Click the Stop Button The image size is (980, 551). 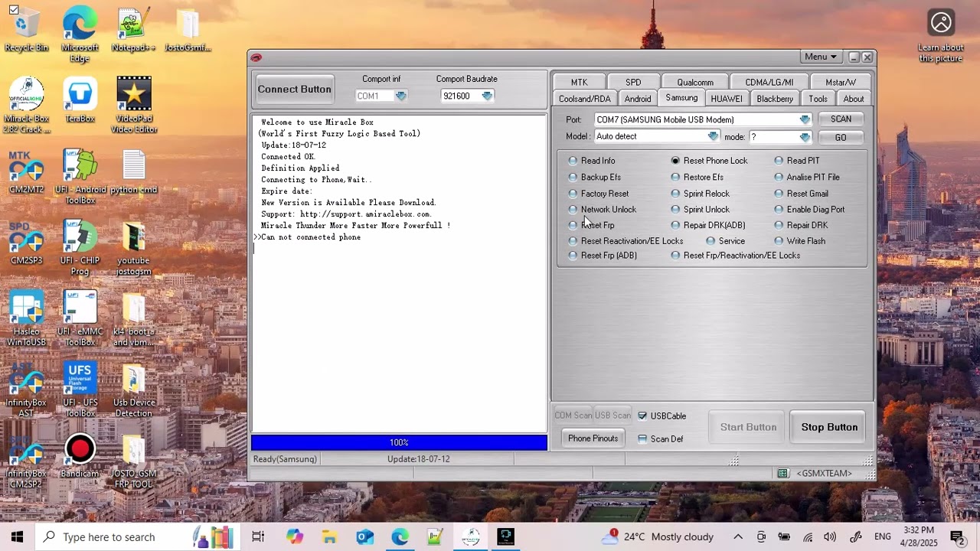pyautogui.click(x=829, y=428)
